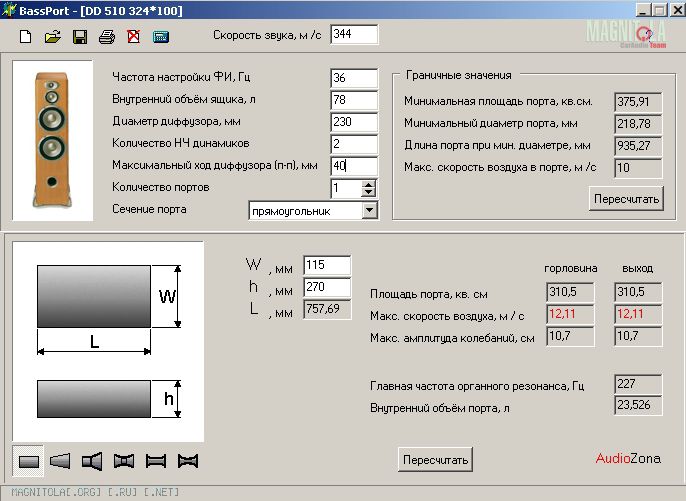Viewport: 686px width, 501px height.
Task: Click the throat air speed value 12,11
Action: tap(570, 314)
